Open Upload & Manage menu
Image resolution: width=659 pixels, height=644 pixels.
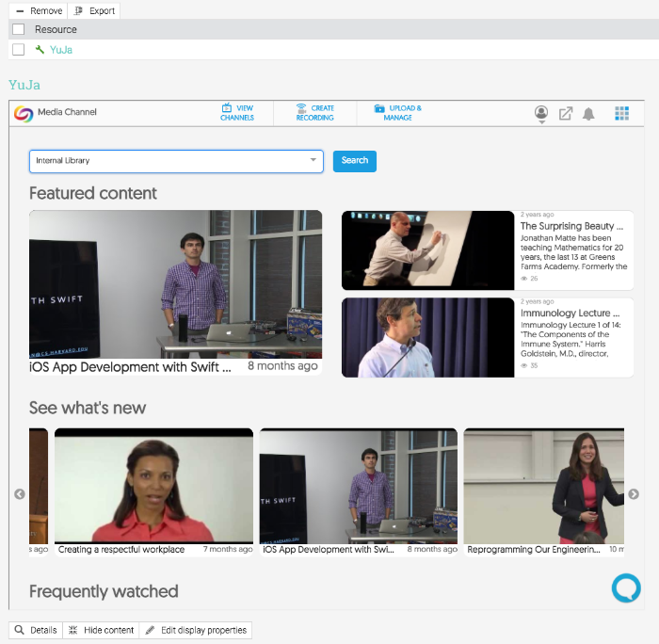tap(397, 113)
